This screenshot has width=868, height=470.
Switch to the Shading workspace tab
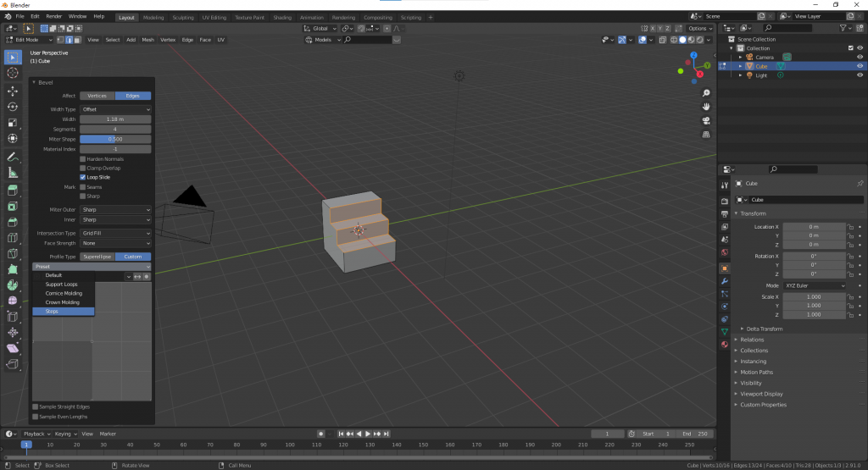[x=281, y=17]
